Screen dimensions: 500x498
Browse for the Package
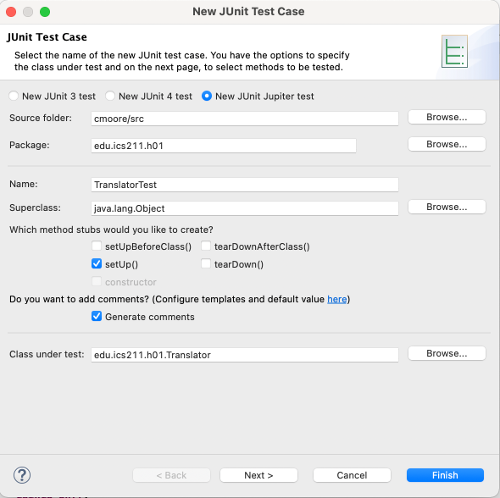tap(447, 144)
